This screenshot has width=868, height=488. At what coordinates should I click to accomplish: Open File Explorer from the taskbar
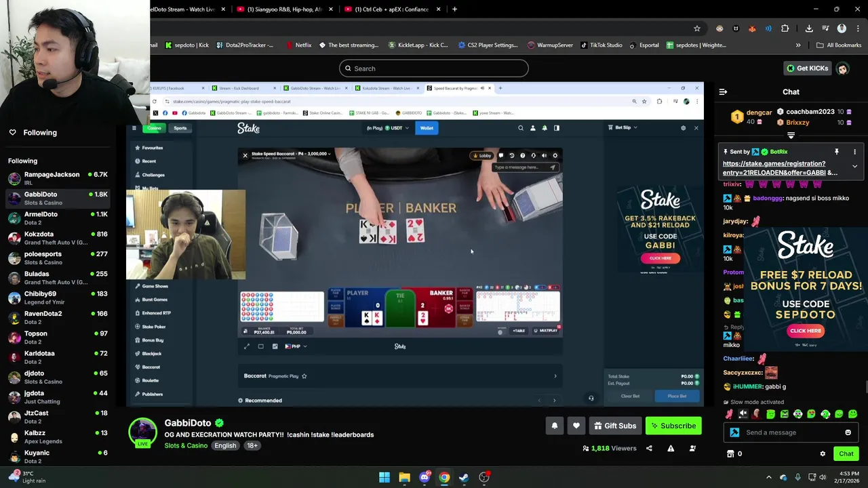[x=404, y=477]
